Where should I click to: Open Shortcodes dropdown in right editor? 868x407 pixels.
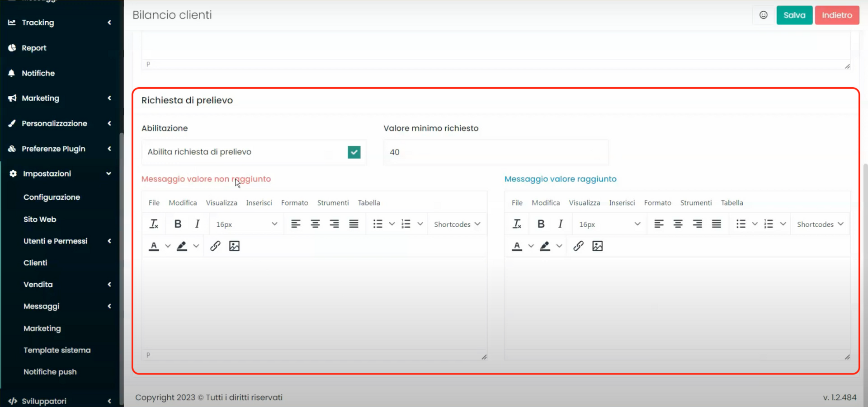click(x=820, y=225)
